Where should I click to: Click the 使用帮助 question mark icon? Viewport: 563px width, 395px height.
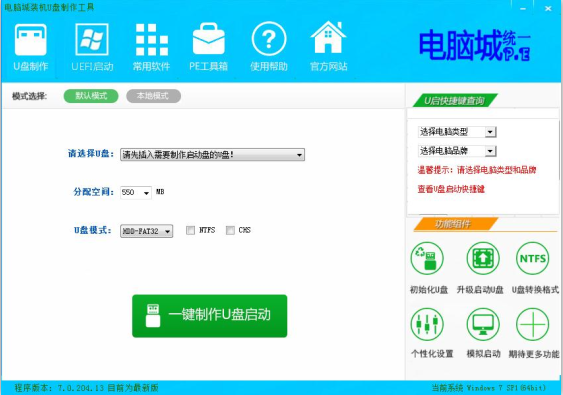[269, 39]
